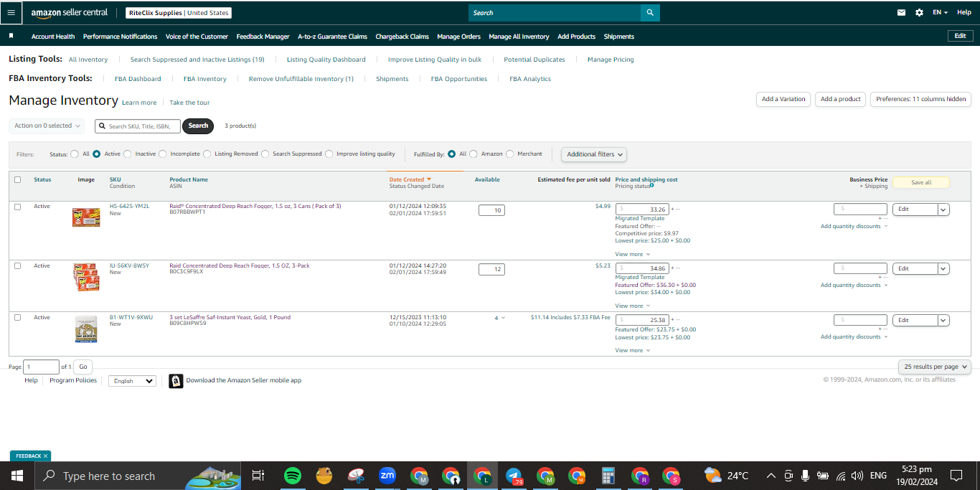Select Fulfilled By Amazon radio button
The height and width of the screenshot is (490, 980).
(x=473, y=154)
